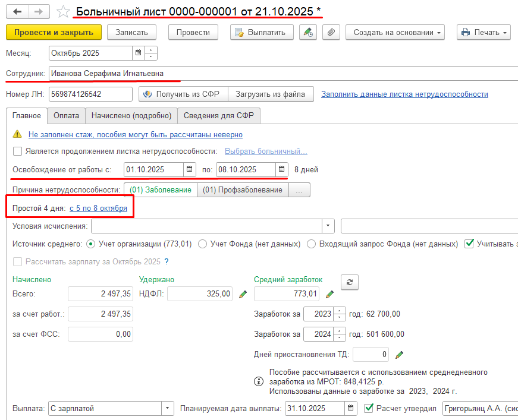The height and width of the screenshot is (420, 518).
Task: Click the Получить из СФР button
Action: coord(183,94)
